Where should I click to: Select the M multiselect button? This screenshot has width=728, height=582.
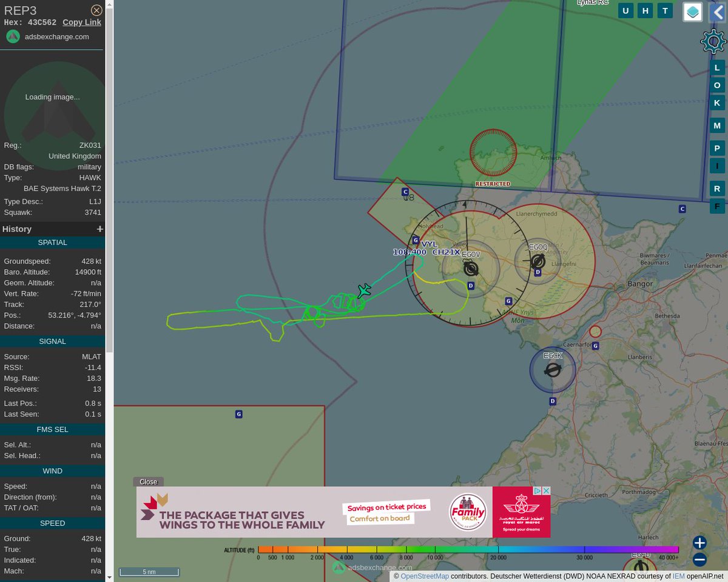coord(717,125)
